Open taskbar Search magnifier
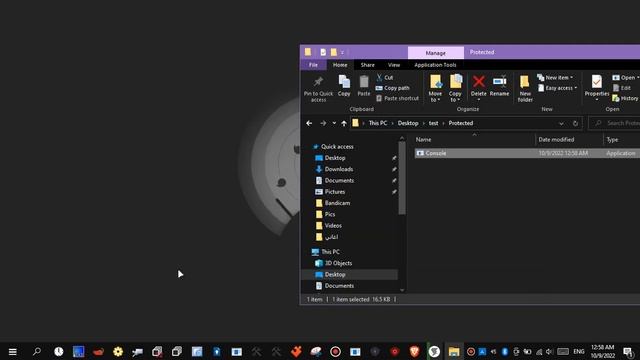This screenshot has width=640, height=360. pos(36,351)
